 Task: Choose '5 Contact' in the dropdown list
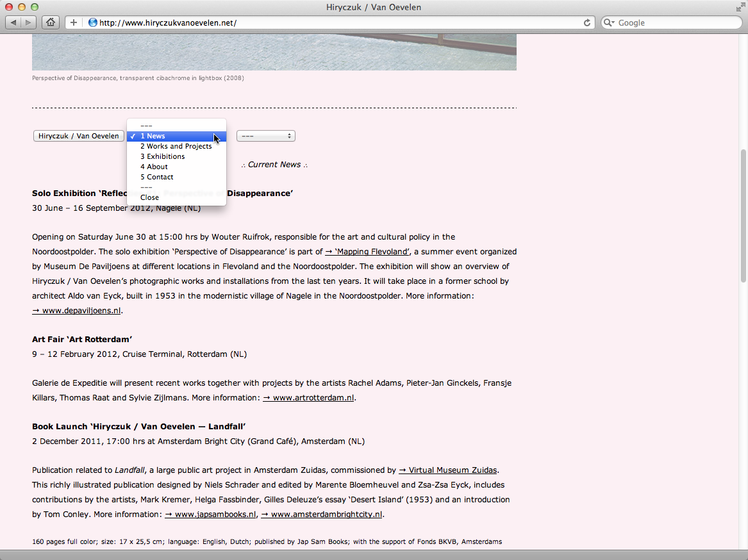(x=156, y=177)
